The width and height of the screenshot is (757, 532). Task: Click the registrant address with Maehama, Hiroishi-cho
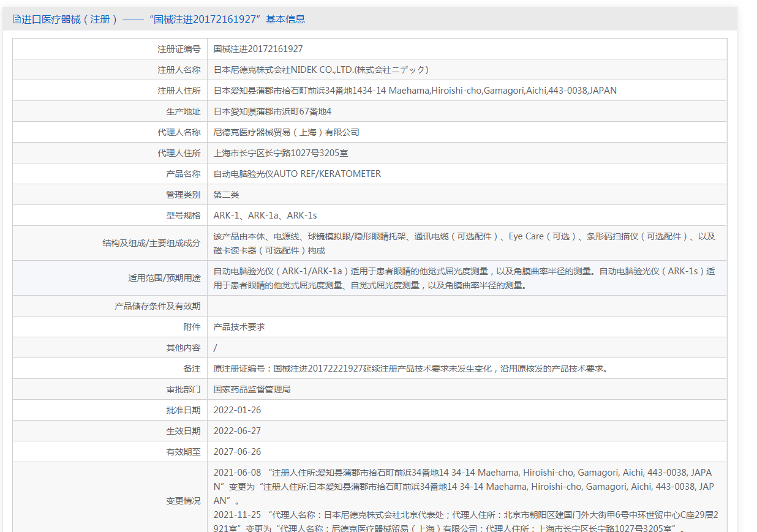[x=415, y=91]
